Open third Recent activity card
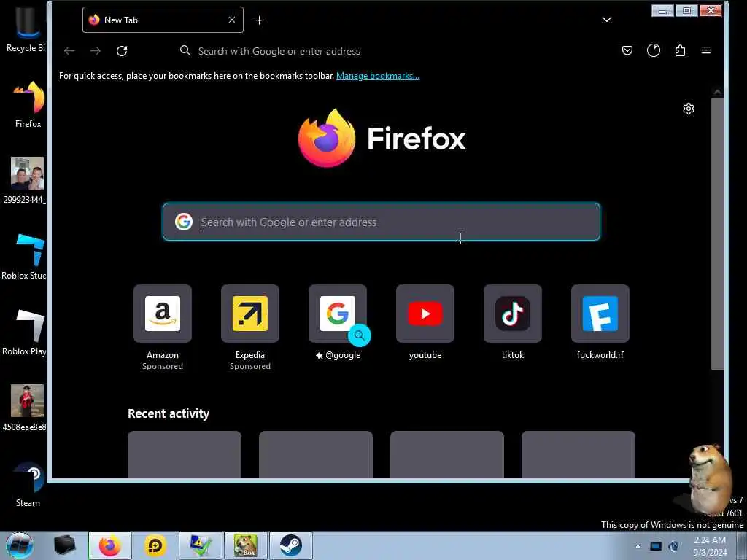747x560 pixels. [x=447, y=454]
